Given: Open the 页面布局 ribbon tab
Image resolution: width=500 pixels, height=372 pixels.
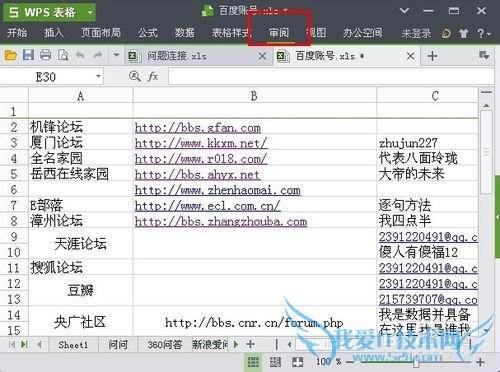Looking at the screenshot, I should [x=101, y=33].
